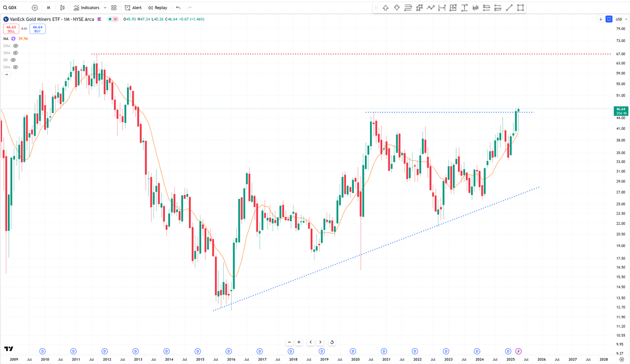Viewport: 630px width, 364px height.
Task: Open the Indicators dialog
Action: tap(87, 8)
